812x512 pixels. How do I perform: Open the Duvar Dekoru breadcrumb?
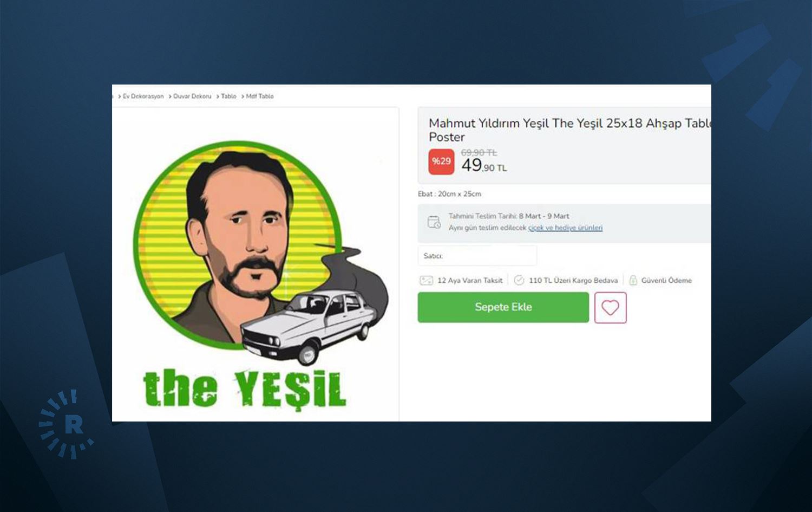192,96
